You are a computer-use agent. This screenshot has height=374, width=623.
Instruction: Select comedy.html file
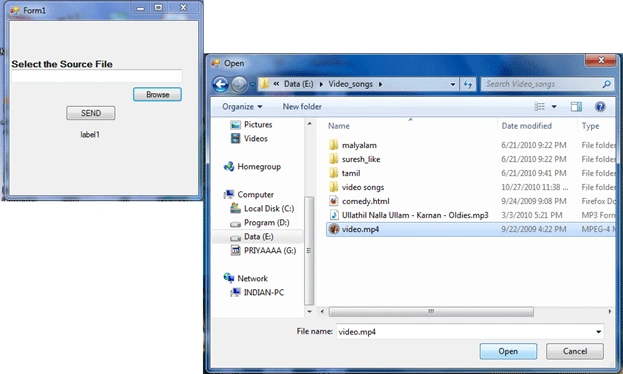point(366,201)
